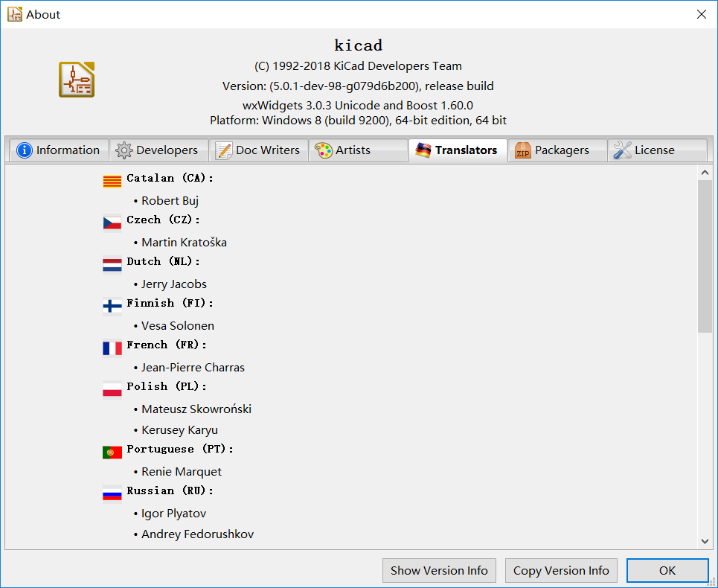Click the KiCad Developers Team copyright line

(358, 66)
